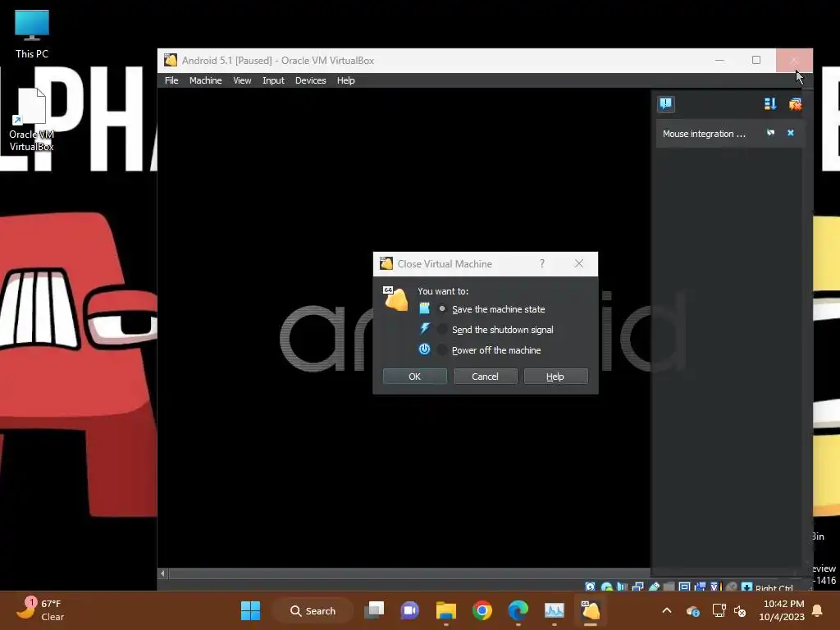Expand the system tray hidden icons chevron
Image resolution: width=840 pixels, height=630 pixels.
click(x=667, y=610)
